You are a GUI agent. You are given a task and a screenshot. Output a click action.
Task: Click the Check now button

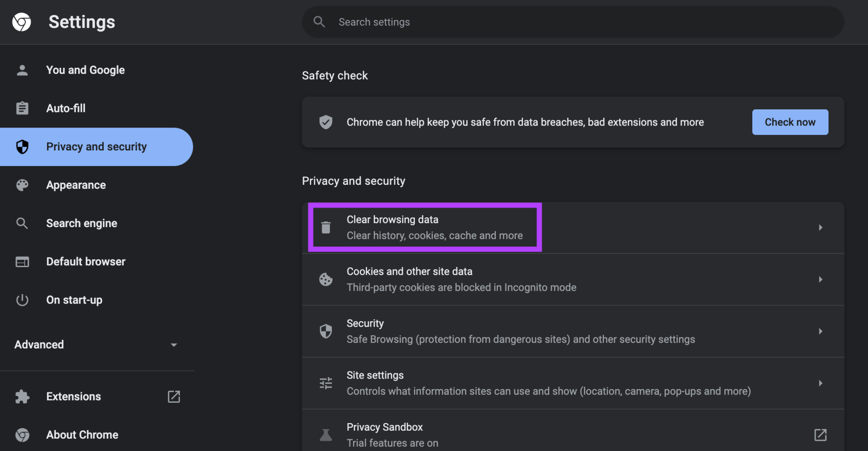[x=790, y=122]
